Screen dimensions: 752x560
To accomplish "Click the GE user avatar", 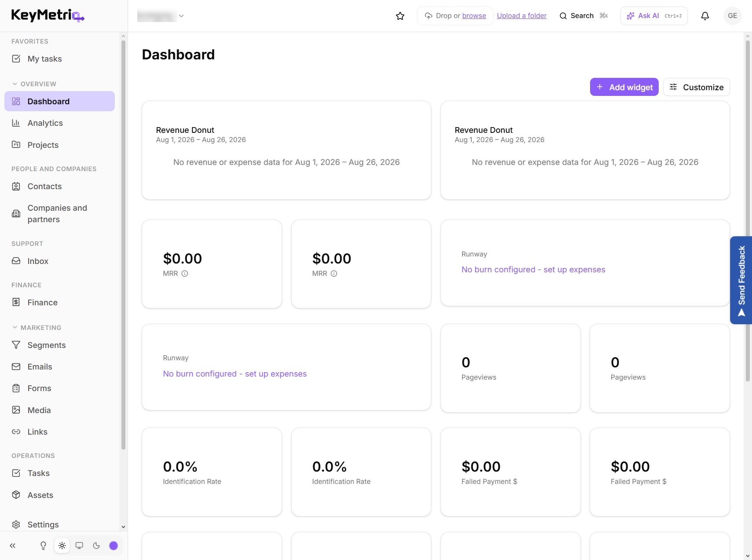I will coord(732,16).
